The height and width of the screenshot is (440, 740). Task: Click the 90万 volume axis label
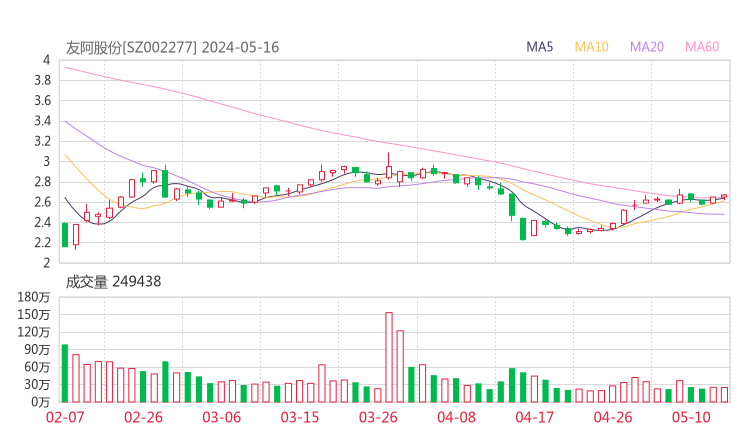pos(37,349)
